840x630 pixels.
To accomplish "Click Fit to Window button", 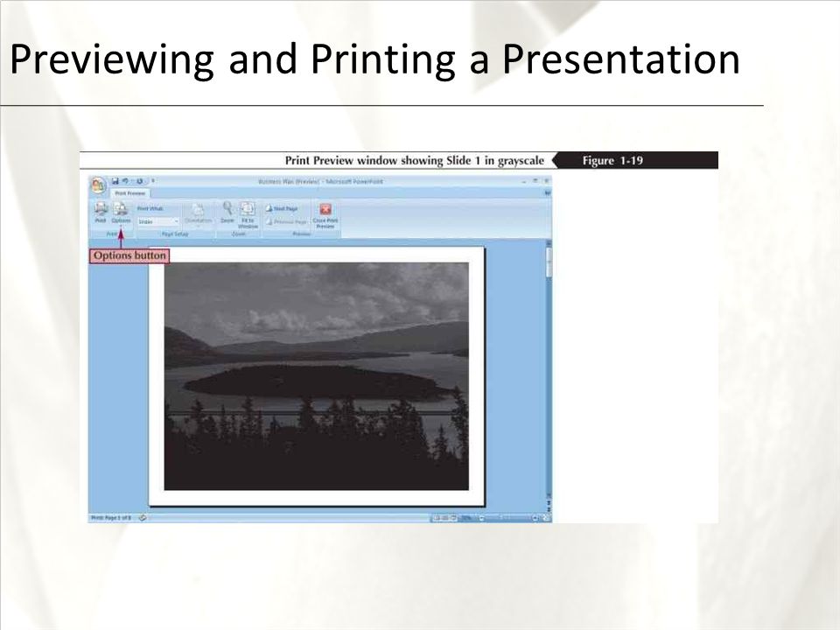I will (248, 214).
